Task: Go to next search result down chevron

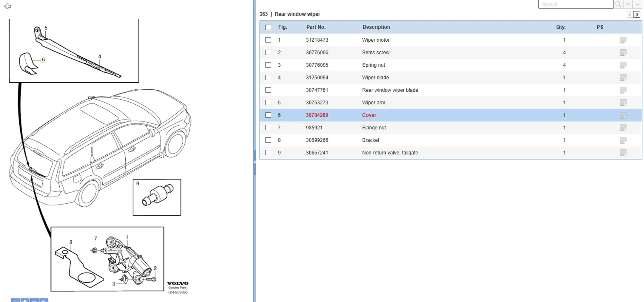Action: [637, 4]
